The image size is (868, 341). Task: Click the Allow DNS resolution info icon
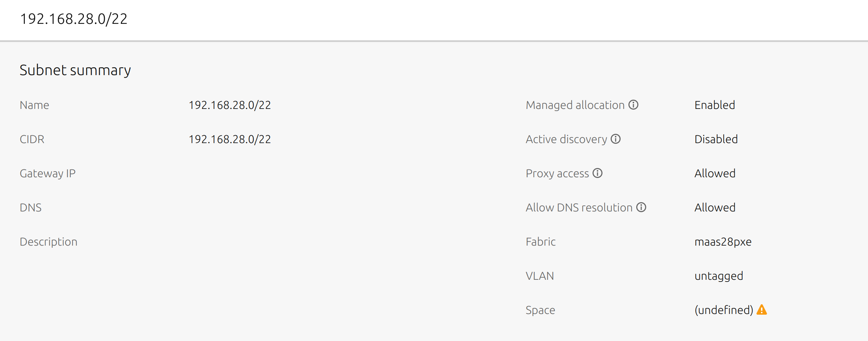tap(641, 207)
